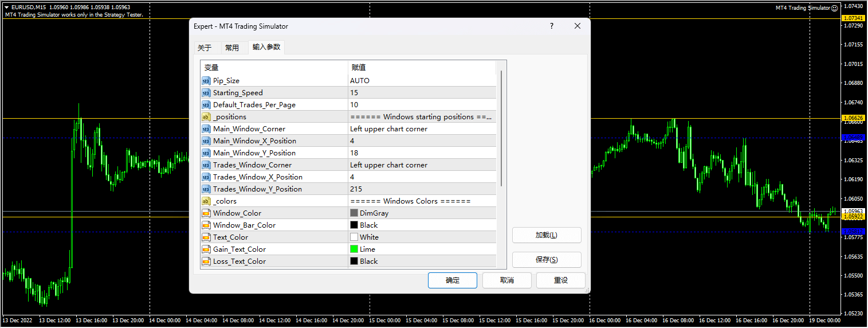This screenshot has width=868, height=328.
Task: Select the Lime Gain_Text_Color swatch
Action: click(x=354, y=249)
